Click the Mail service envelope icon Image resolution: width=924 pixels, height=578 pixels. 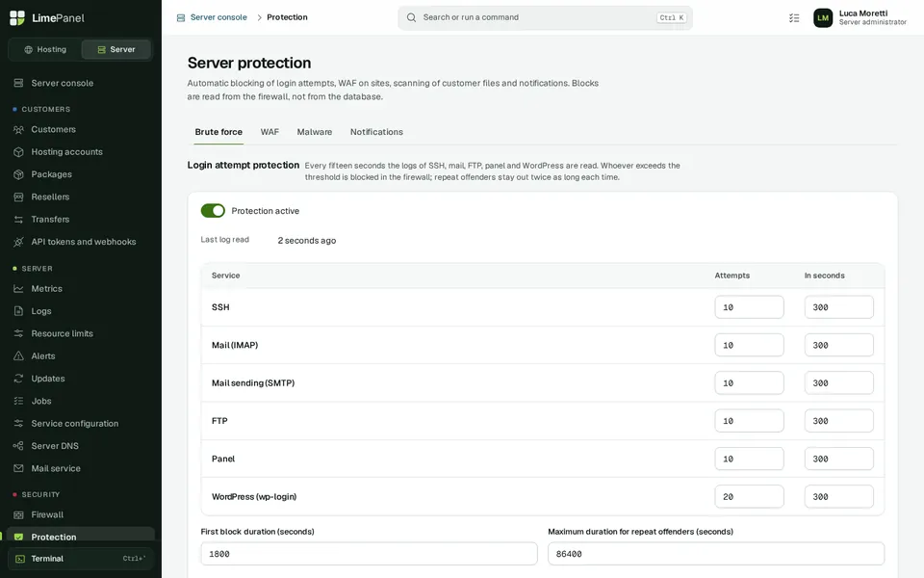tap(19, 468)
